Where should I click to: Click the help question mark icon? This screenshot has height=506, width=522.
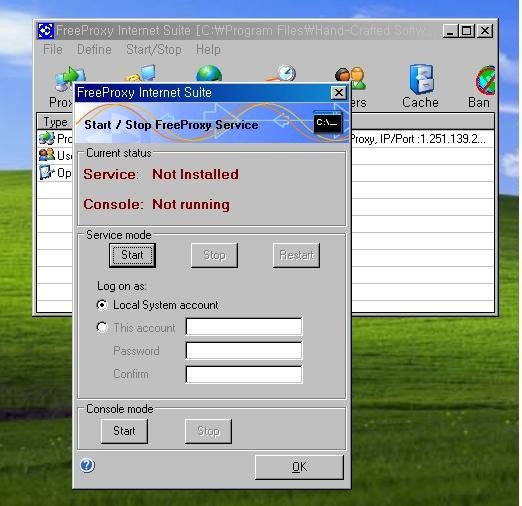pos(87,465)
